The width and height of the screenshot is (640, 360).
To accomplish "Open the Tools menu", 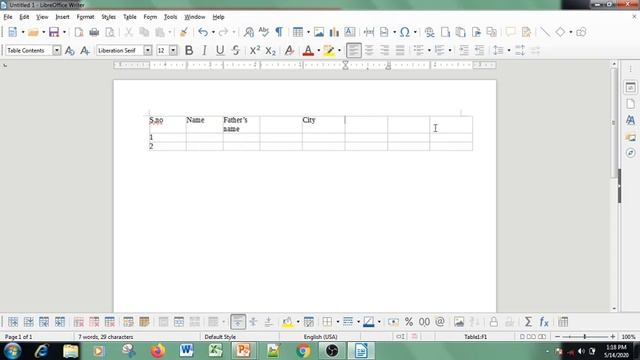I will (170, 17).
